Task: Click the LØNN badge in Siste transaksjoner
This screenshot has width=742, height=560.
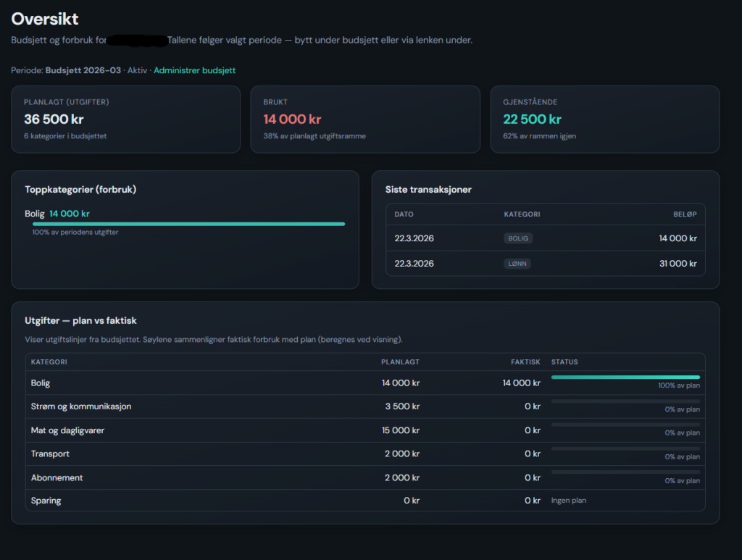Action: pyautogui.click(x=517, y=264)
